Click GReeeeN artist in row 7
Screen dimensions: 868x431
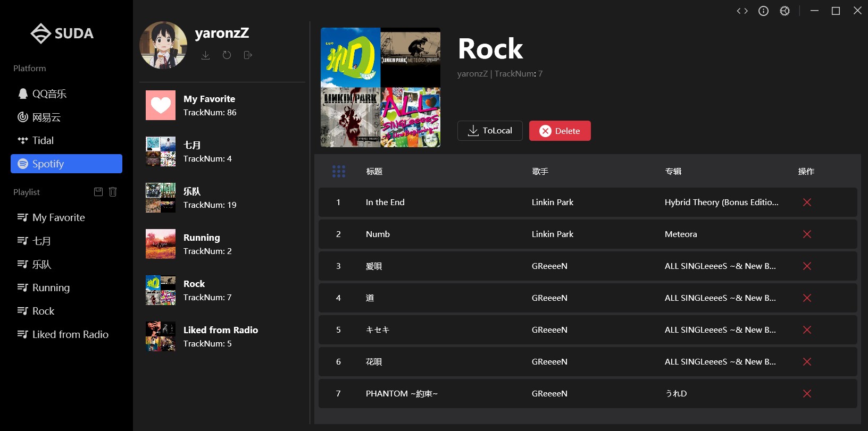[549, 393]
